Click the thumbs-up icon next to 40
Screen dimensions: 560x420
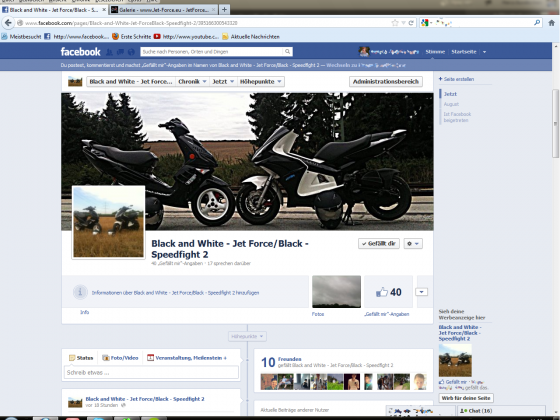click(381, 292)
